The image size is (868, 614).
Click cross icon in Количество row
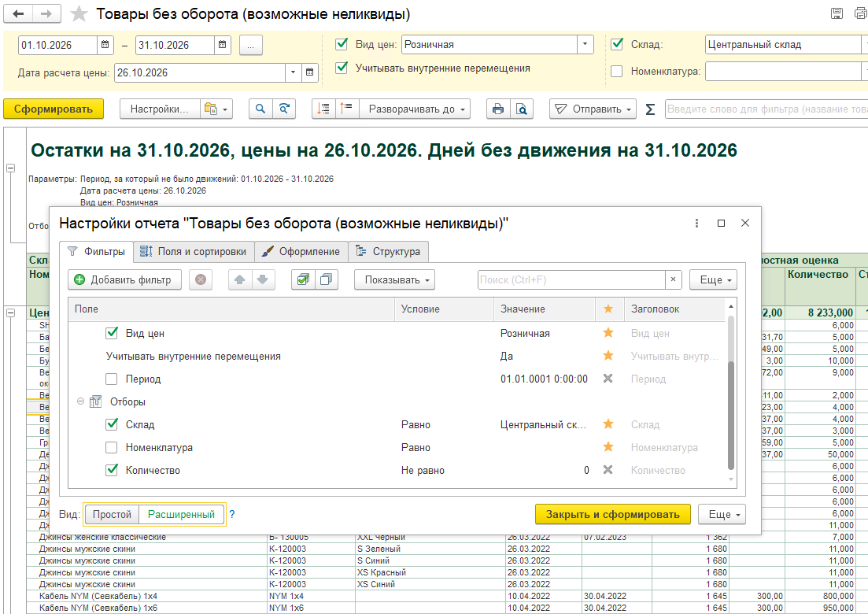tap(608, 470)
